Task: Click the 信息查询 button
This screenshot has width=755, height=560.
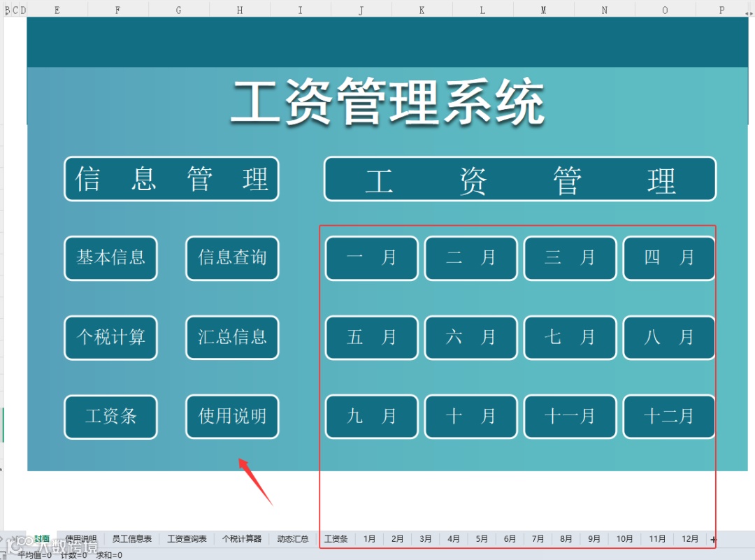Action: [232, 258]
